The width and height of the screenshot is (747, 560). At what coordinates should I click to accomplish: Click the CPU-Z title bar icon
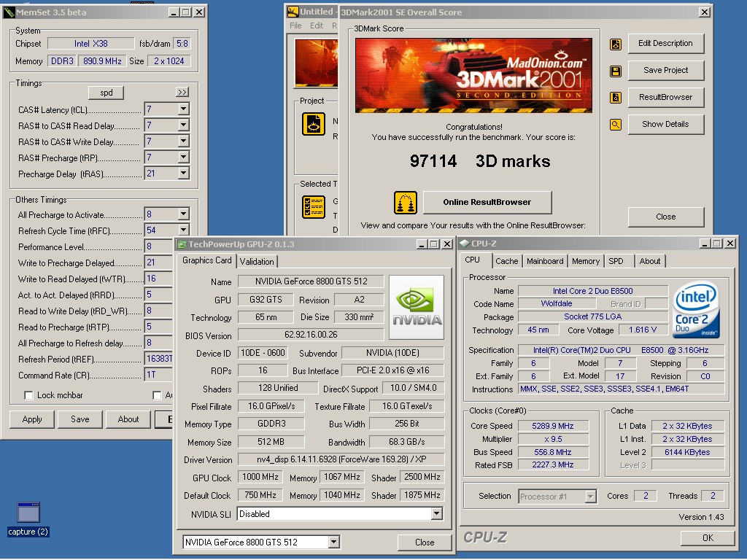point(464,244)
